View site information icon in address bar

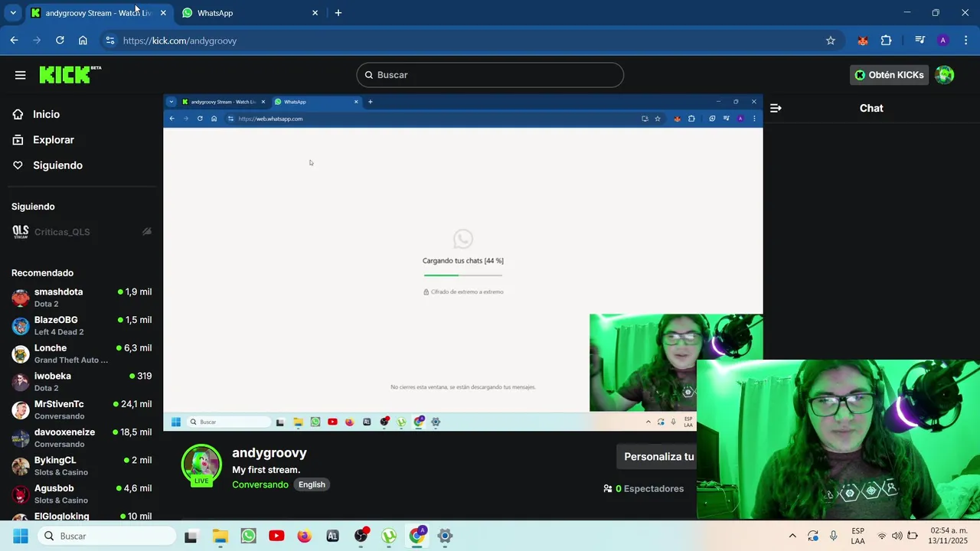(x=109, y=41)
